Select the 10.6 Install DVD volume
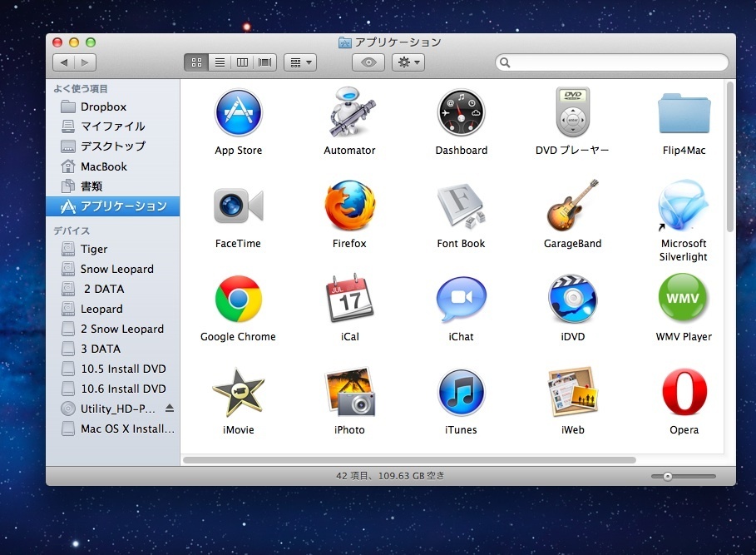 pos(113,389)
